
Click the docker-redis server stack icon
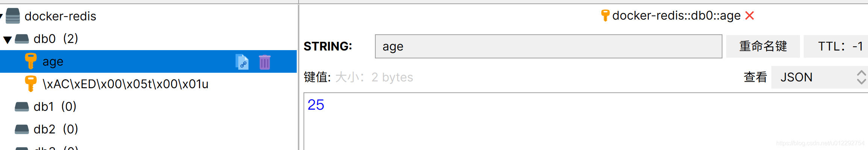pyautogui.click(x=13, y=16)
